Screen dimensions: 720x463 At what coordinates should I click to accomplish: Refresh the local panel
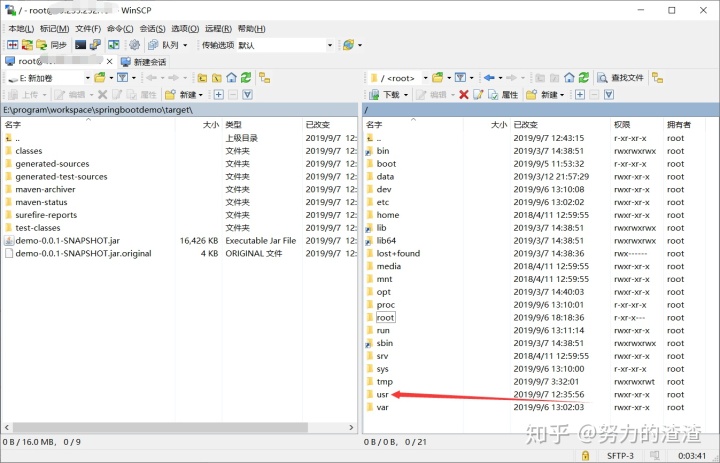(246, 78)
